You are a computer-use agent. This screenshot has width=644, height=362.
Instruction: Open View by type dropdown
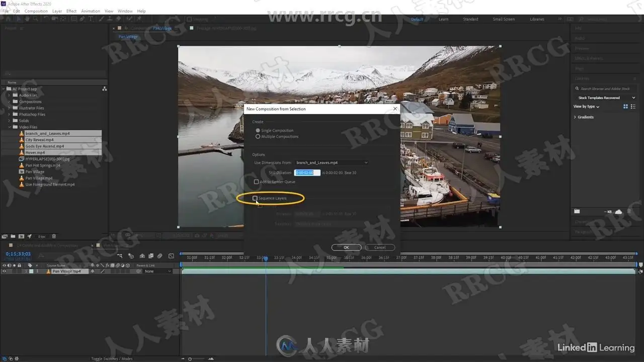586,107
